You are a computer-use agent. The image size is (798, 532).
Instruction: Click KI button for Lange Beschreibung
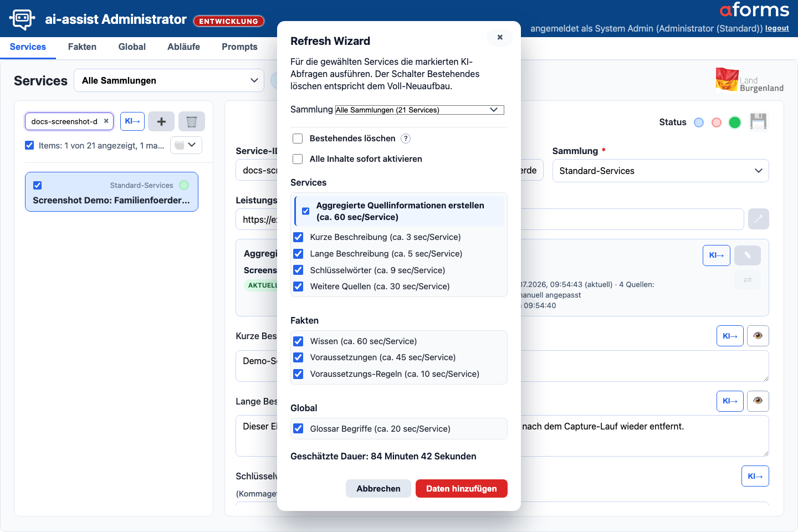730,401
